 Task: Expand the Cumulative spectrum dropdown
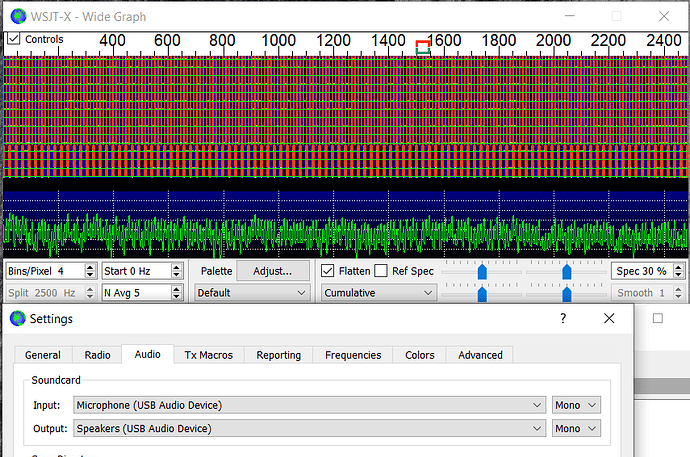pos(379,293)
